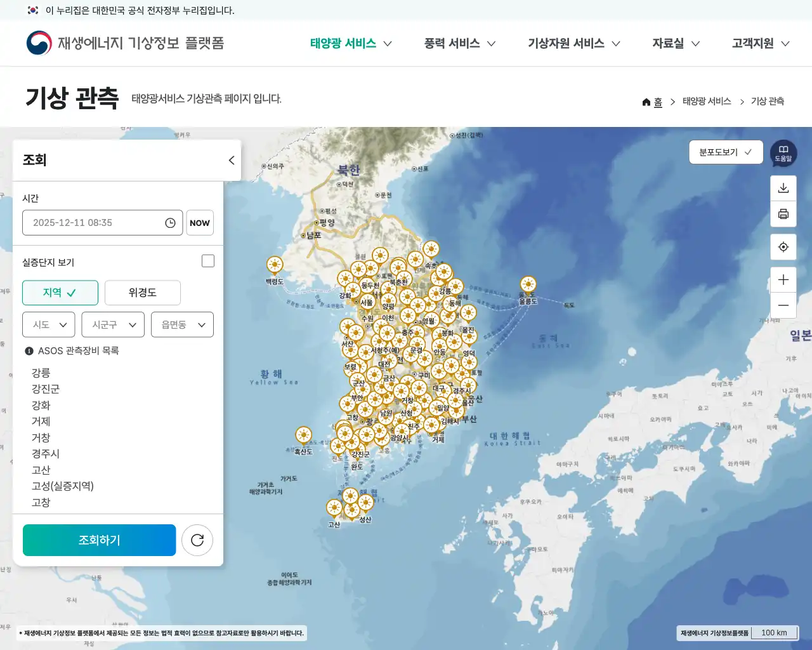
Task: Click the minus icon to zoom out map
Action: 783,305
